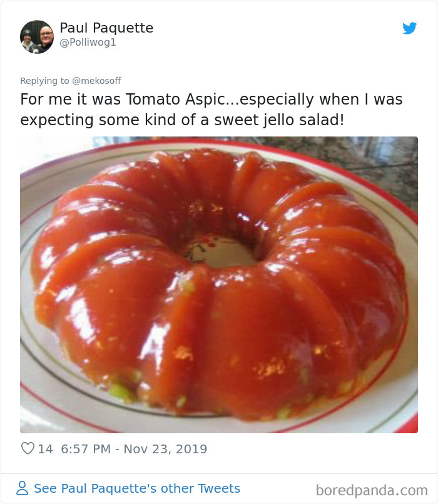
Task: Open Twitter via the bird logo
Action: tap(411, 28)
